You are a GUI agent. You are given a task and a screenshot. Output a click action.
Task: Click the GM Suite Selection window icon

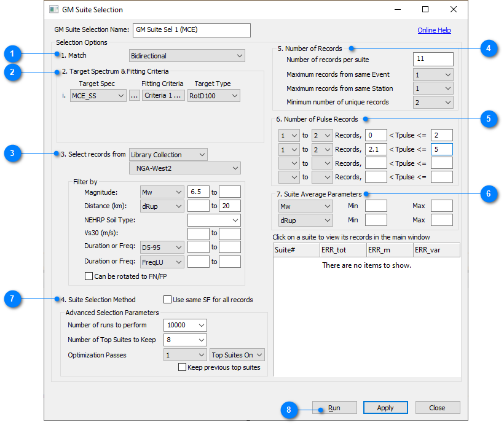pos(54,10)
